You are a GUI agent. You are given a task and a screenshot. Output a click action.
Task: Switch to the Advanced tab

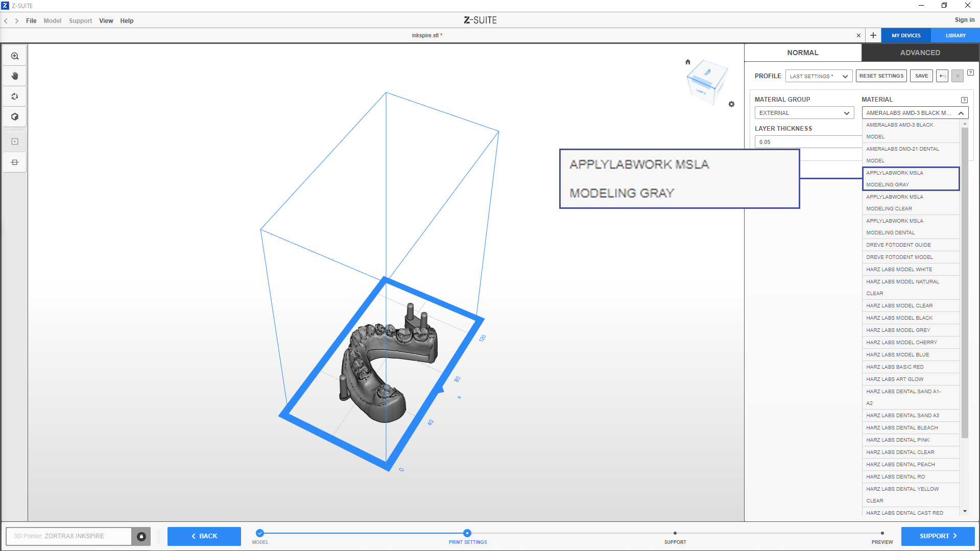(920, 53)
